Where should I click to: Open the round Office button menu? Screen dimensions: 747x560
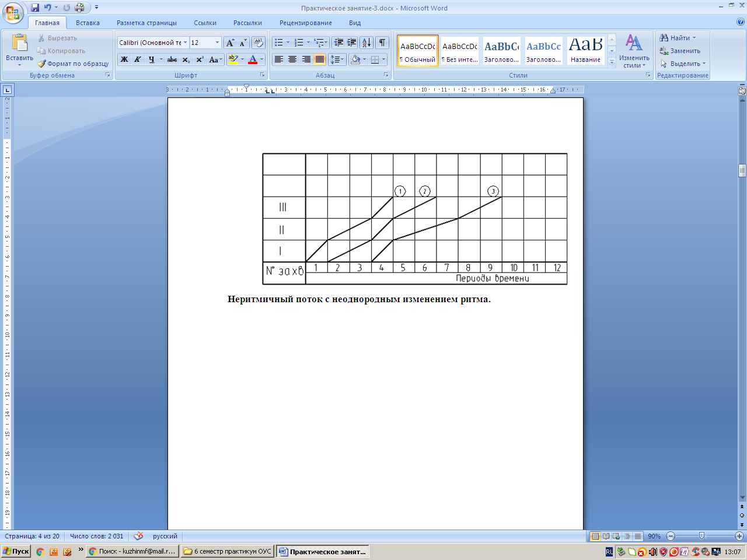coord(13,13)
